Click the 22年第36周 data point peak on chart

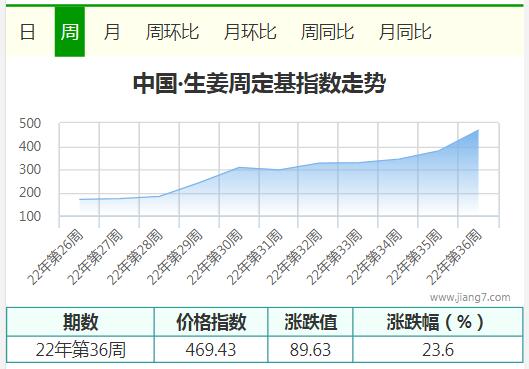[x=478, y=130]
